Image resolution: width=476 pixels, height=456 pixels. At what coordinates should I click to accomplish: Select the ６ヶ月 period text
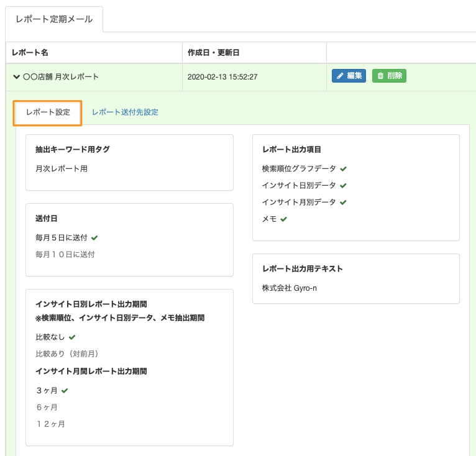coord(47,408)
